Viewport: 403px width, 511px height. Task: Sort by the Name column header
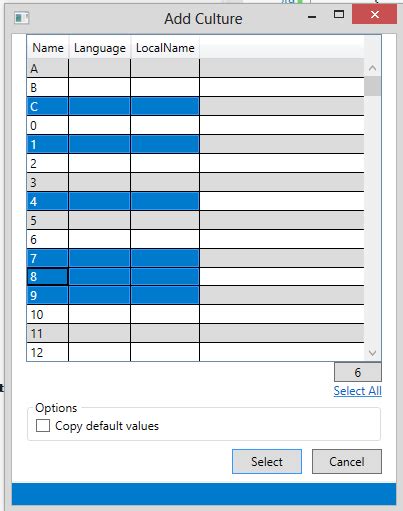point(48,48)
